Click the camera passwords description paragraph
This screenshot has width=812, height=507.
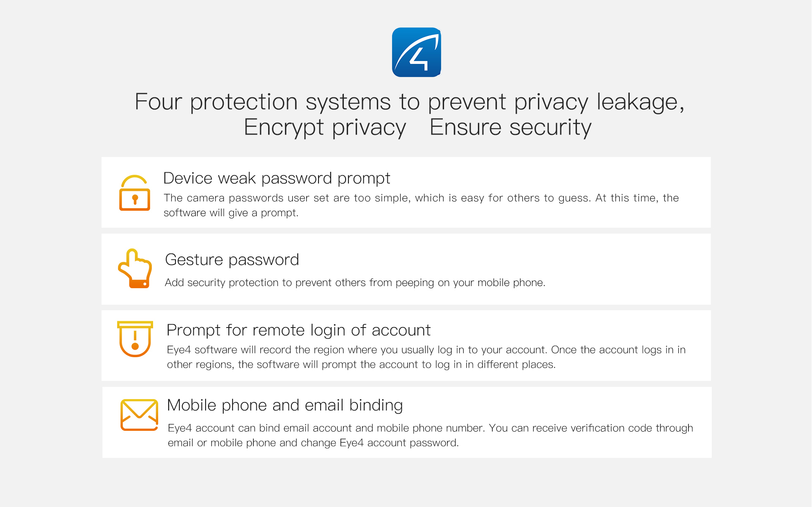tap(421, 205)
